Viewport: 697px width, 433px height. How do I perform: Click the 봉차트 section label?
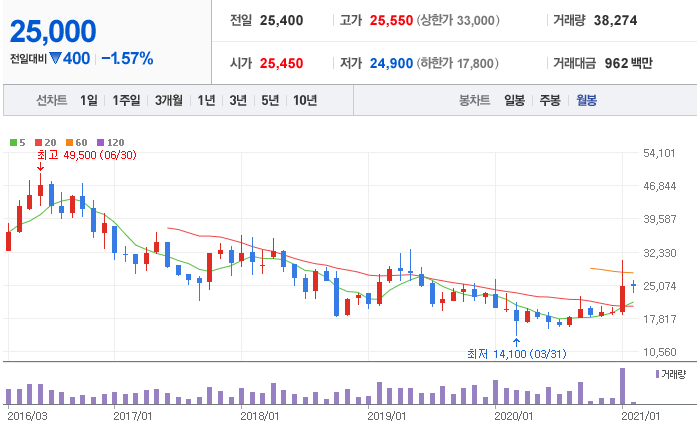[x=474, y=100]
